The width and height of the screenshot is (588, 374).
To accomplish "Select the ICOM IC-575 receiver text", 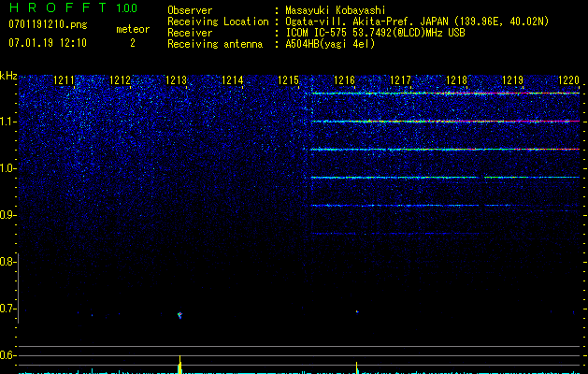I will coord(375,33).
